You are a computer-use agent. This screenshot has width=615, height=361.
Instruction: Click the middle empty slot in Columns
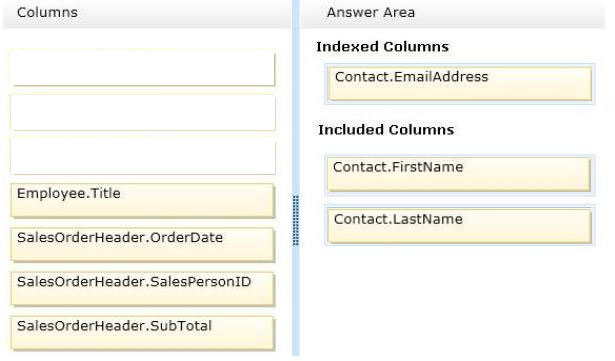pos(142,112)
